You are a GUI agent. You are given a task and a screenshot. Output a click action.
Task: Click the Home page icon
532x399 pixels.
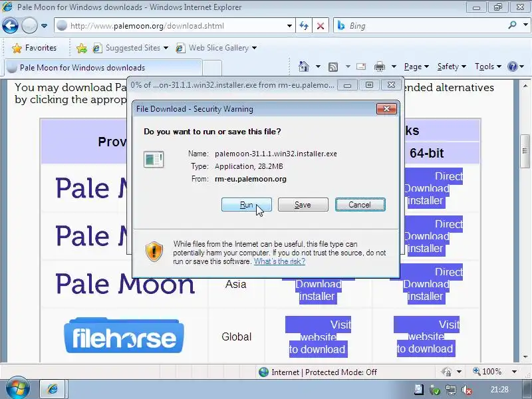(304, 66)
